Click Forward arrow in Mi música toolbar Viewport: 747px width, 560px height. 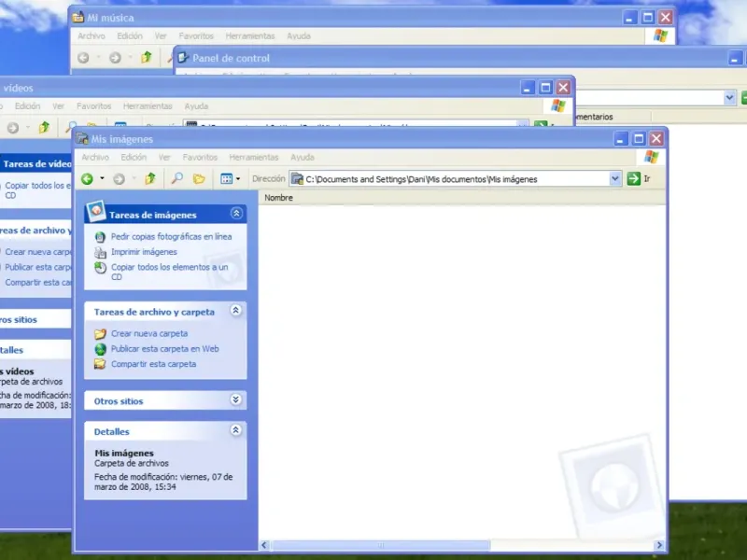[x=115, y=58]
